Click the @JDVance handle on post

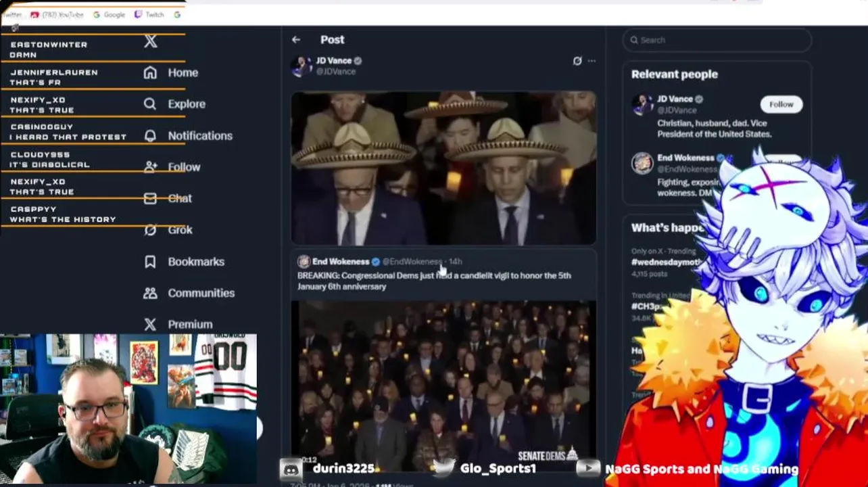[335, 71]
